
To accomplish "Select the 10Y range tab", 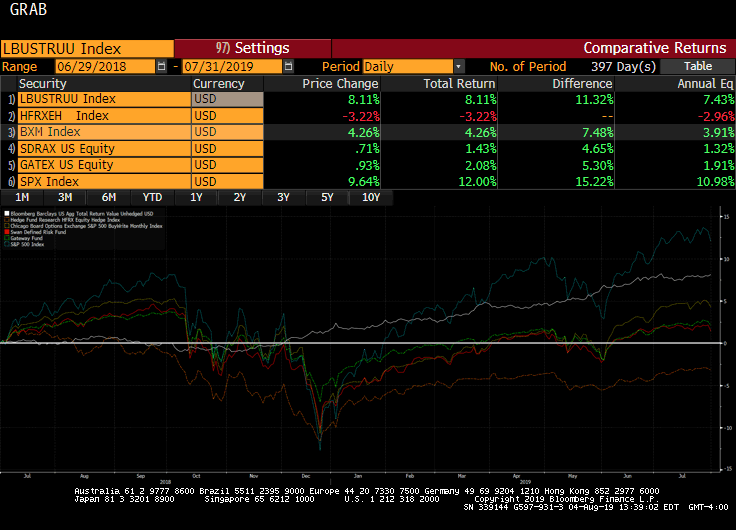I will [371, 197].
